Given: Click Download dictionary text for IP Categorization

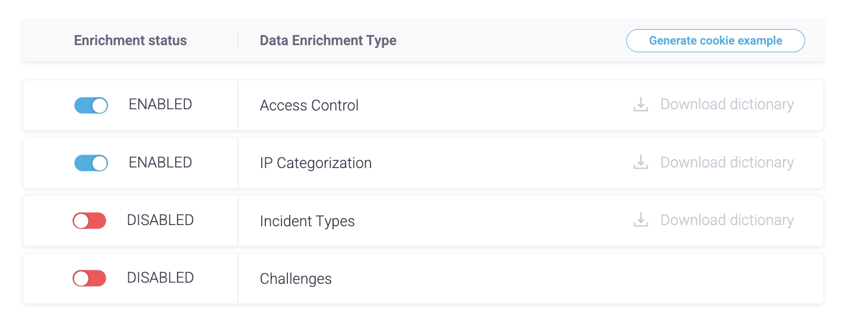Looking at the screenshot, I should [x=727, y=163].
